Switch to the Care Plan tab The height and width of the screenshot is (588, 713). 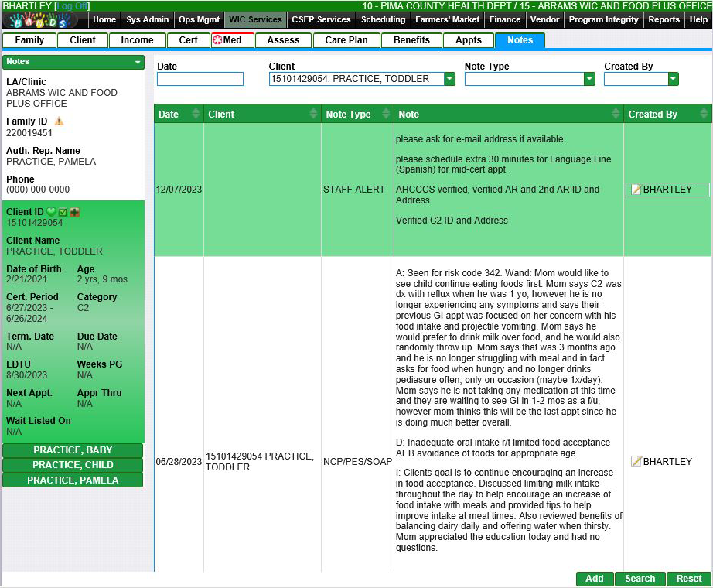(x=346, y=40)
